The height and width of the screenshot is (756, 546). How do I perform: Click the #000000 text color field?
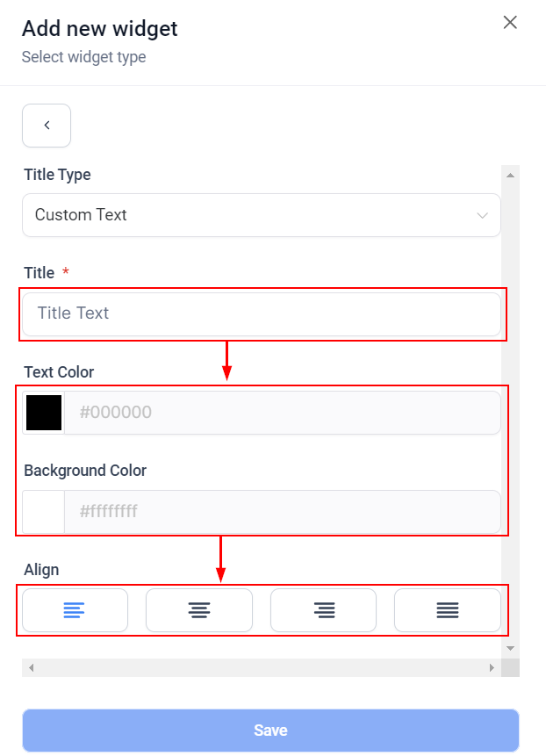pos(282,413)
